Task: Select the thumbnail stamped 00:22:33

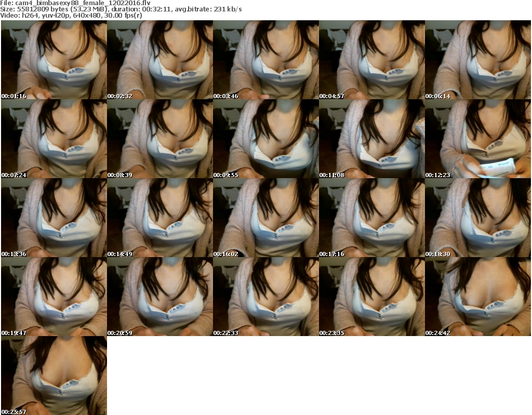Action: tap(266, 297)
